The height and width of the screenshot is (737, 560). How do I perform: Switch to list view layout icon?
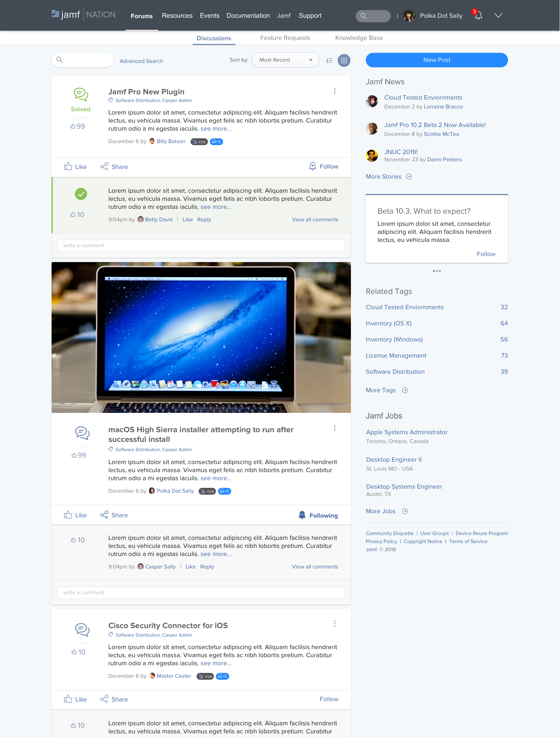(x=329, y=60)
